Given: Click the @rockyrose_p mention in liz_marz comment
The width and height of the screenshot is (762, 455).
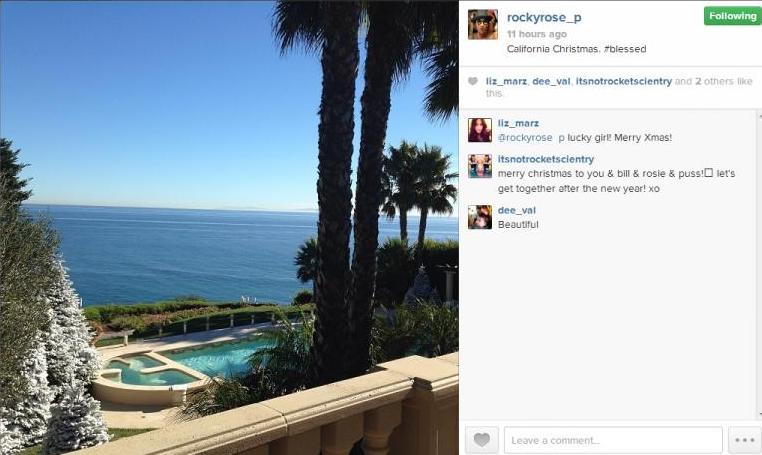Looking at the screenshot, I should [x=531, y=138].
